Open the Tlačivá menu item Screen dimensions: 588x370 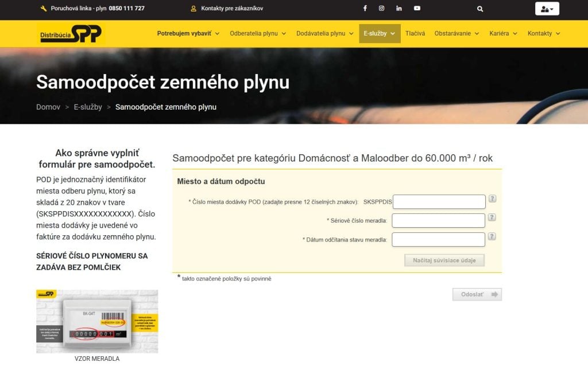tap(415, 34)
